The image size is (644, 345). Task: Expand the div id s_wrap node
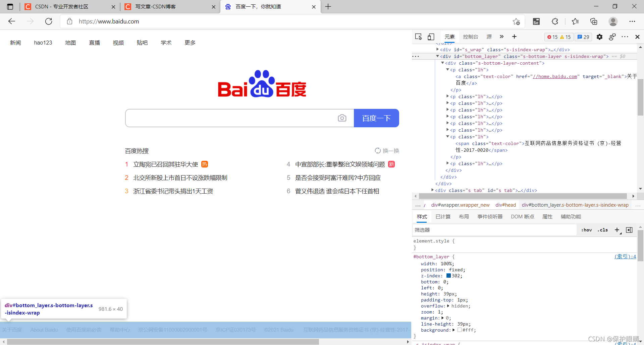[x=437, y=49]
